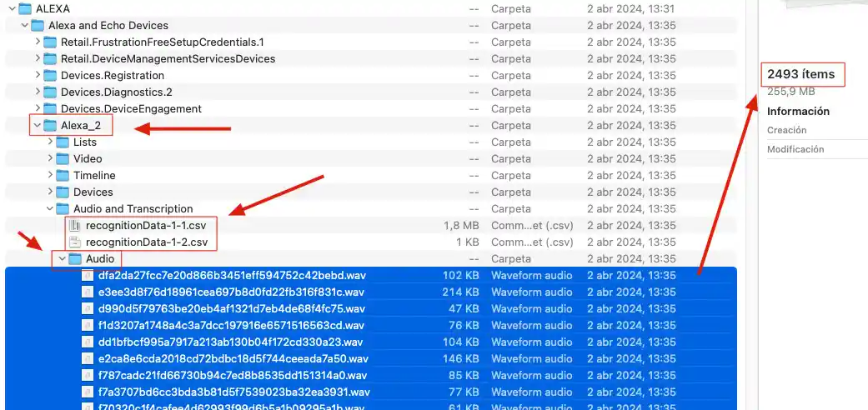Click Alexa and Echo Devices folder icon
868x410 pixels.
37,26
